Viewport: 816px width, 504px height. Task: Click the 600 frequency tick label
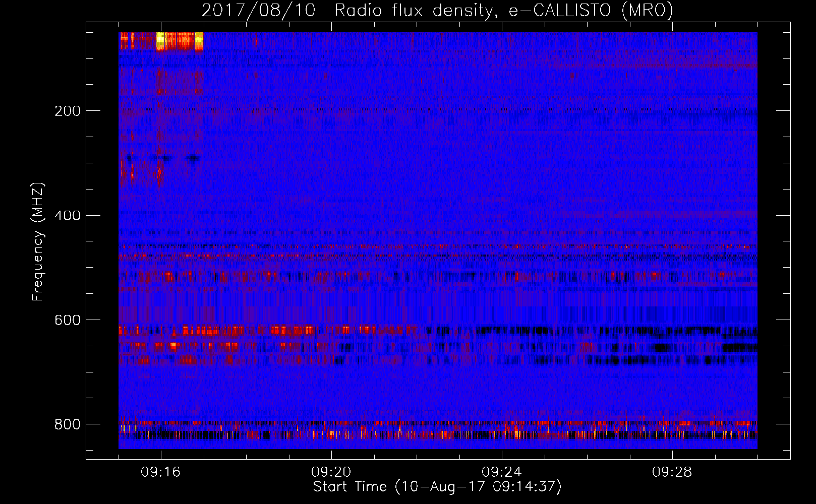68,321
